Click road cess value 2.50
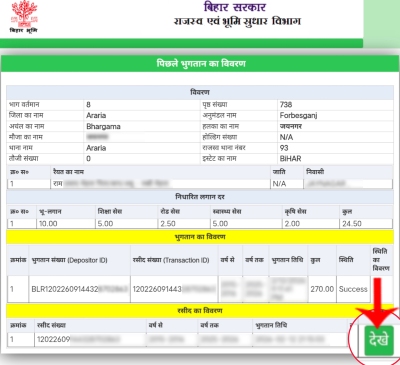 pyautogui.click(x=168, y=223)
